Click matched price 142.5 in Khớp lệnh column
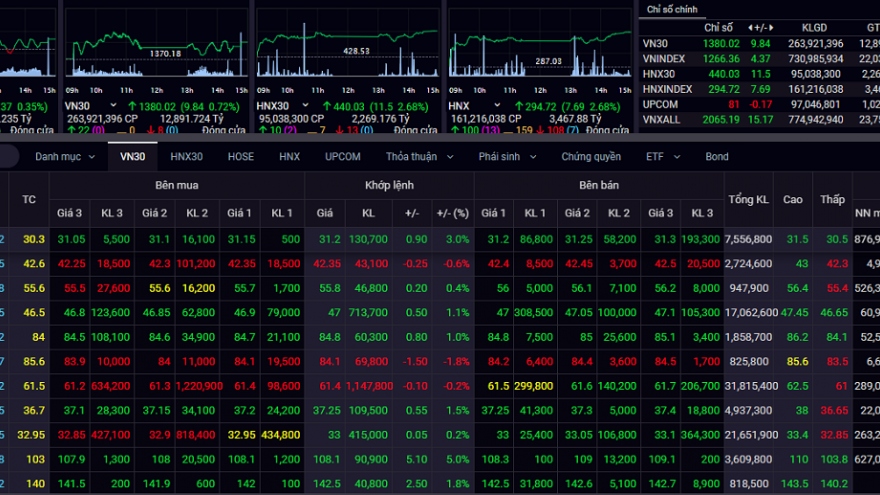880x495 pixels. tap(327, 484)
